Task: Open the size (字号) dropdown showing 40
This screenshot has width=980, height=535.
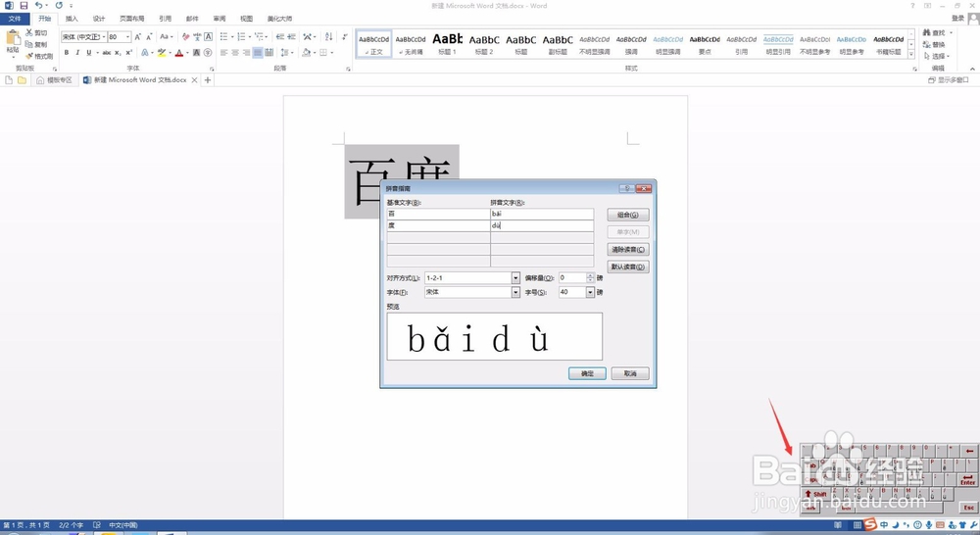Action: (x=589, y=292)
